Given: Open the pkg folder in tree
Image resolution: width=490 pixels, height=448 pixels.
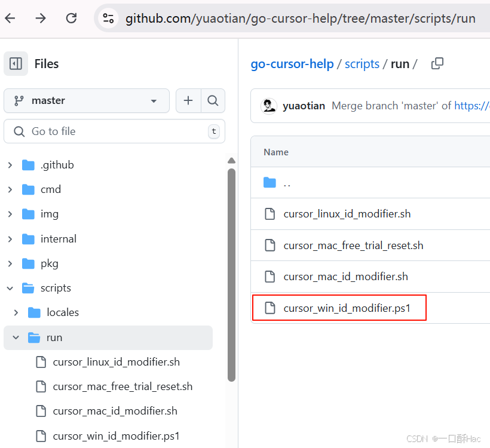Looking at the screenshot, I should 50,263.
